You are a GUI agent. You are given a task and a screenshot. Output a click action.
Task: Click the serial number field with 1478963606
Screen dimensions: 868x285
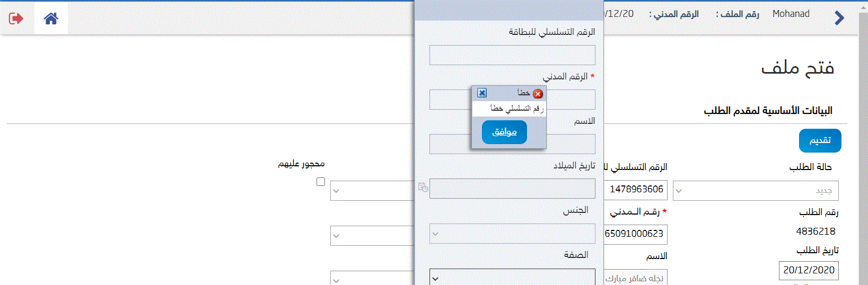coord(635,190)
